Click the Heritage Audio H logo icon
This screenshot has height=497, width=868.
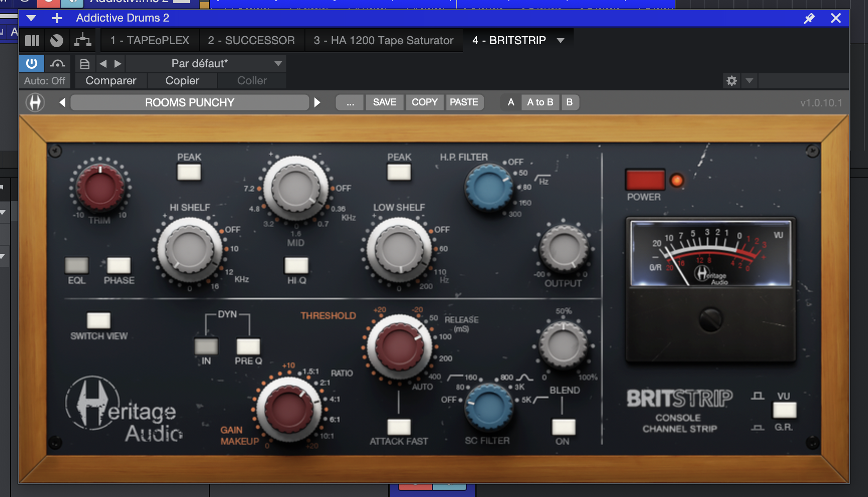(35, 102)
